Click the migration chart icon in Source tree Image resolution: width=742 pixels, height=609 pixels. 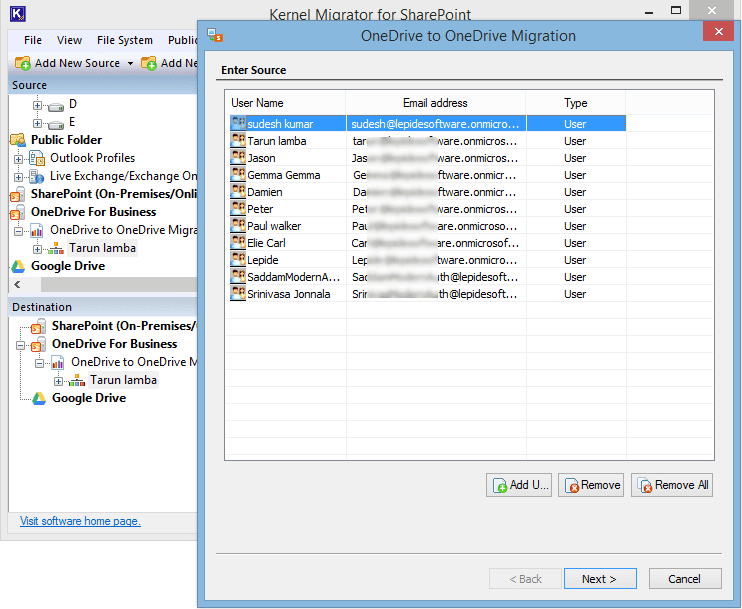click(36, 231)
